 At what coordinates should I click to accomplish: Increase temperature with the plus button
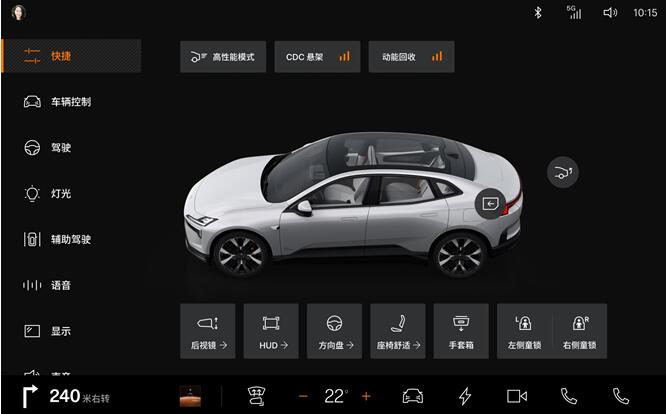point(366,396)
